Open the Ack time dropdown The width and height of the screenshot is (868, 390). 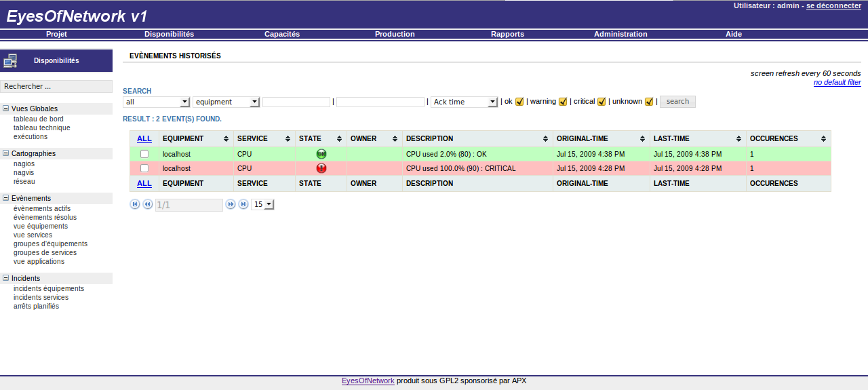(x=465, y=102)
